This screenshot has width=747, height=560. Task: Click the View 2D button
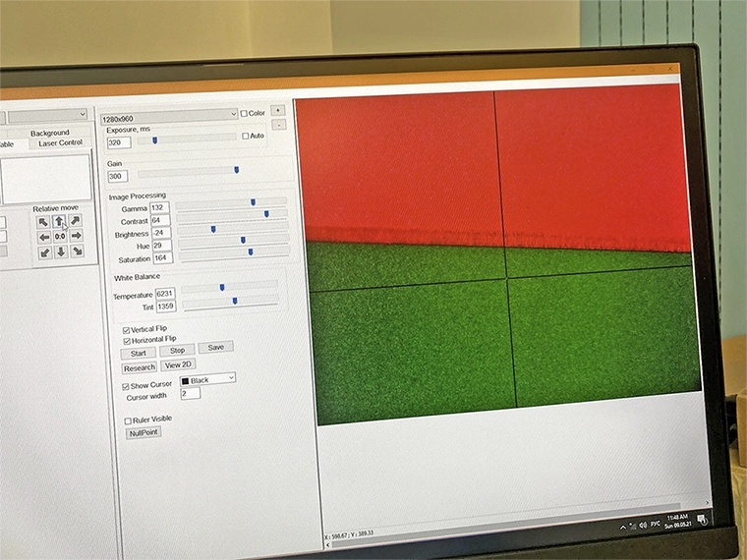(178, 364)
